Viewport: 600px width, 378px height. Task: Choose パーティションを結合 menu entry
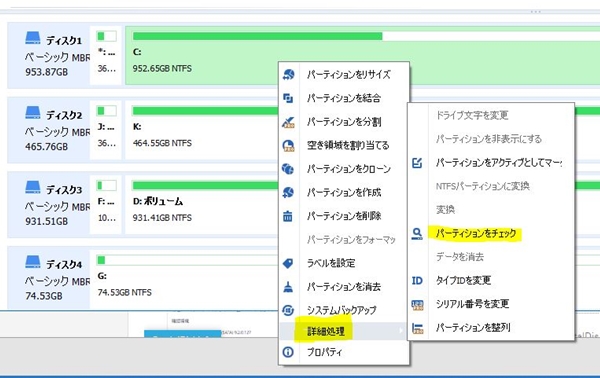344,98
